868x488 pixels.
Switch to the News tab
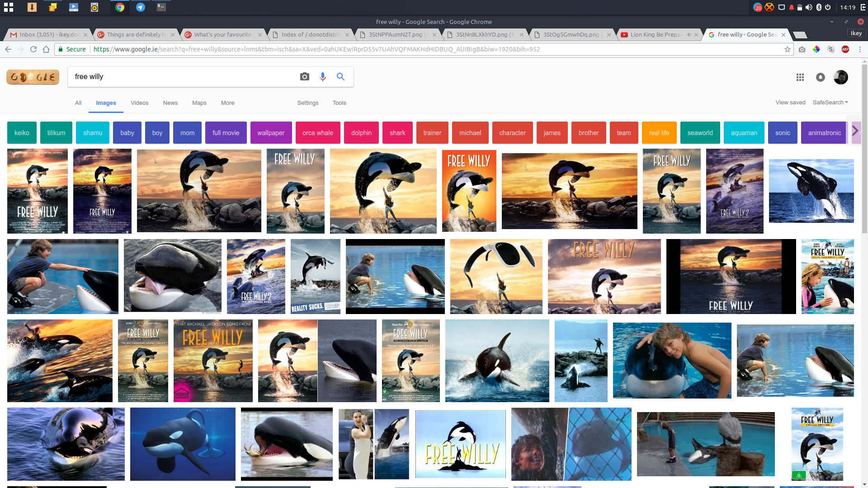(170, 103)
